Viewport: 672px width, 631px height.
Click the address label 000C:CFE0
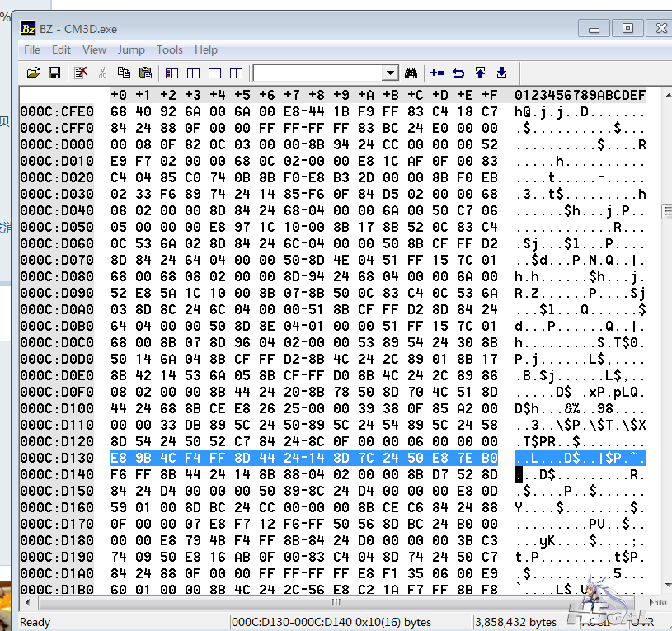(x=57, y=112)
